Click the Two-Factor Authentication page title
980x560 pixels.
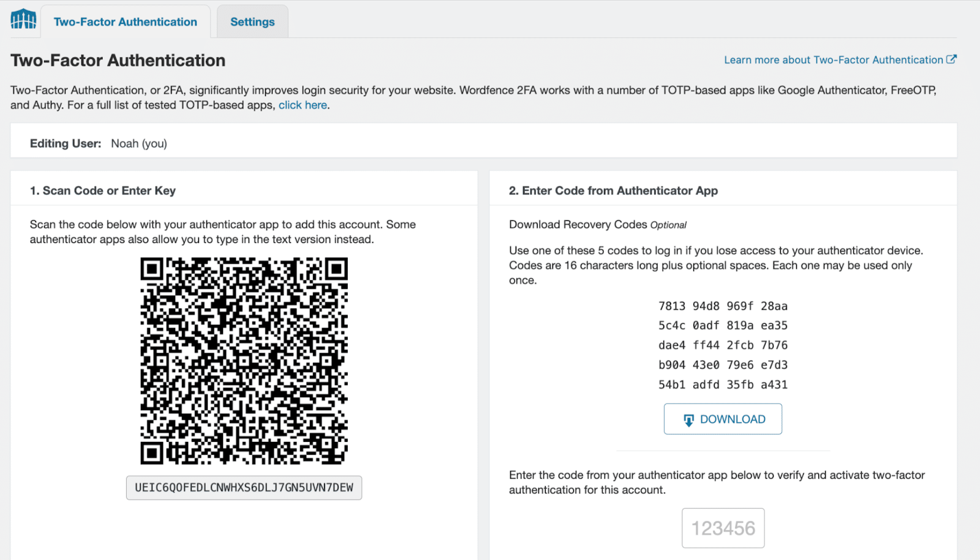118,61
